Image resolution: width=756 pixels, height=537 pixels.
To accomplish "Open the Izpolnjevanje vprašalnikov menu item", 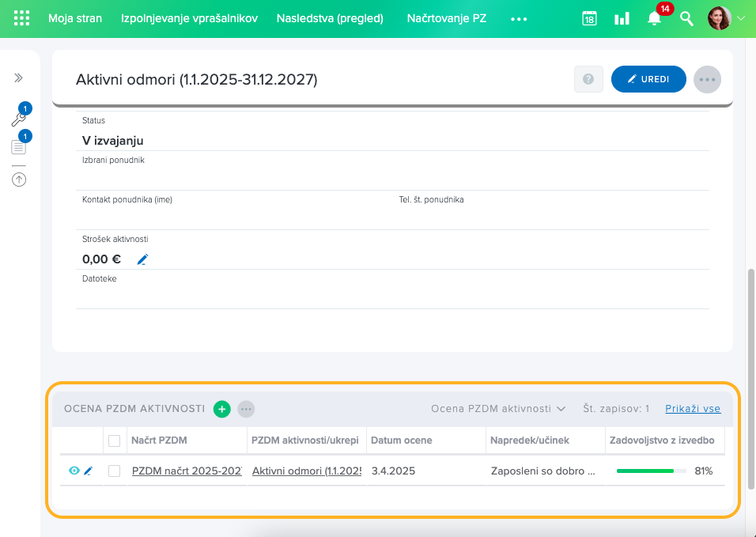I will pyautogui.click(x=189, y=18).
